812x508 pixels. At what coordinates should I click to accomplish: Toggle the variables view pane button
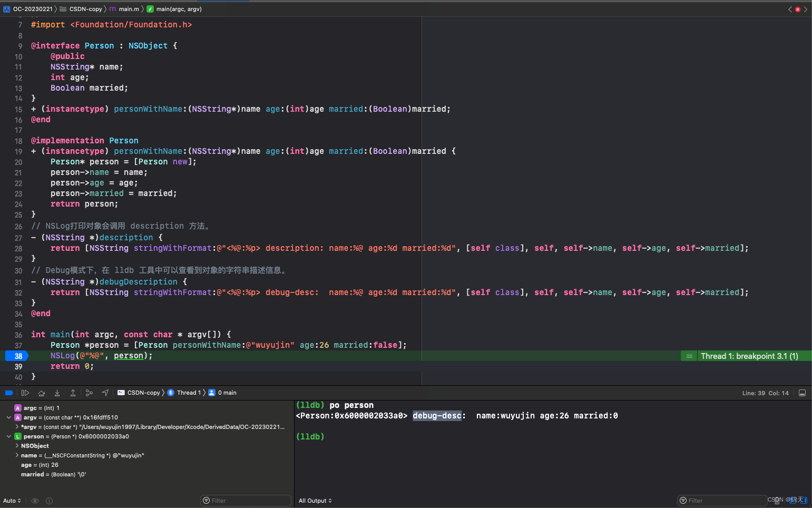(793, 500)
